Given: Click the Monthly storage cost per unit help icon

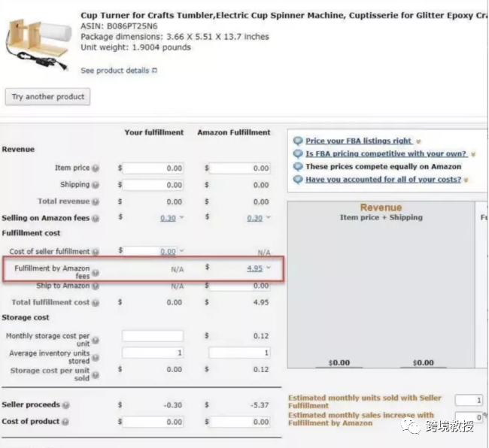Looking at the screenshot, I should (96, 341).
